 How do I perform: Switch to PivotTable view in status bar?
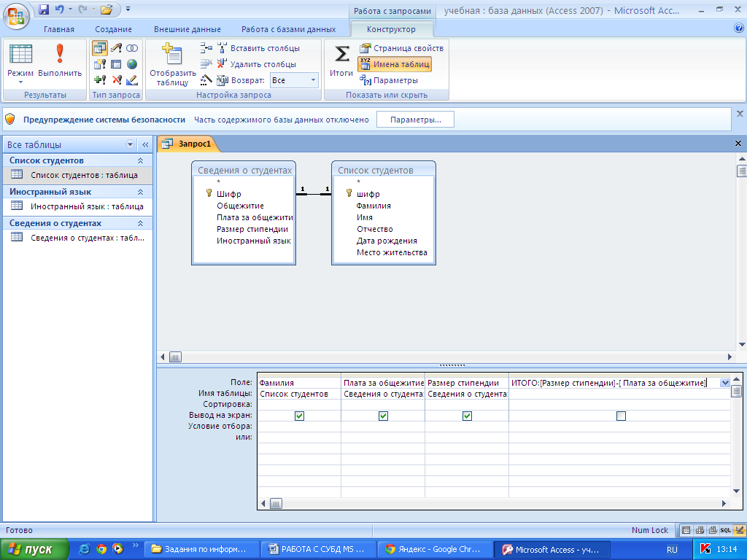pyautogui.click(x=700, y=530)
